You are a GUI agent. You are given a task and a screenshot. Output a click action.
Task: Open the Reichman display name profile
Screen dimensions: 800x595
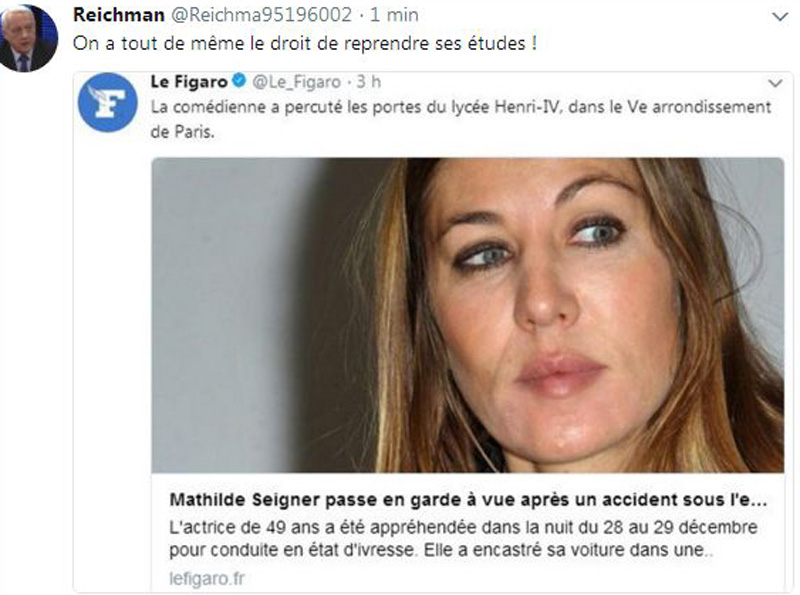point(119,15)
